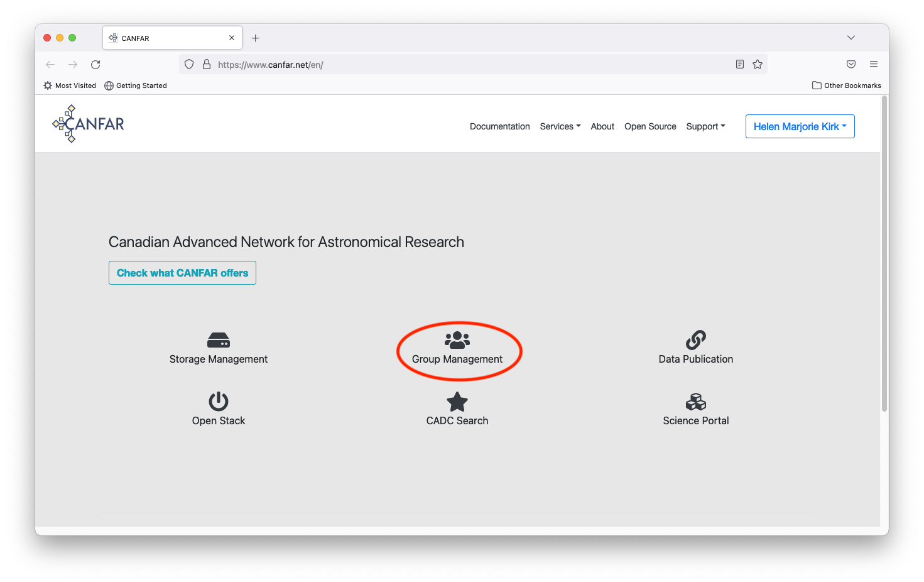Toggle reader view in the address bar
Image resolution: width=924 pixels, height=582 pixels.
click(740, 64)
